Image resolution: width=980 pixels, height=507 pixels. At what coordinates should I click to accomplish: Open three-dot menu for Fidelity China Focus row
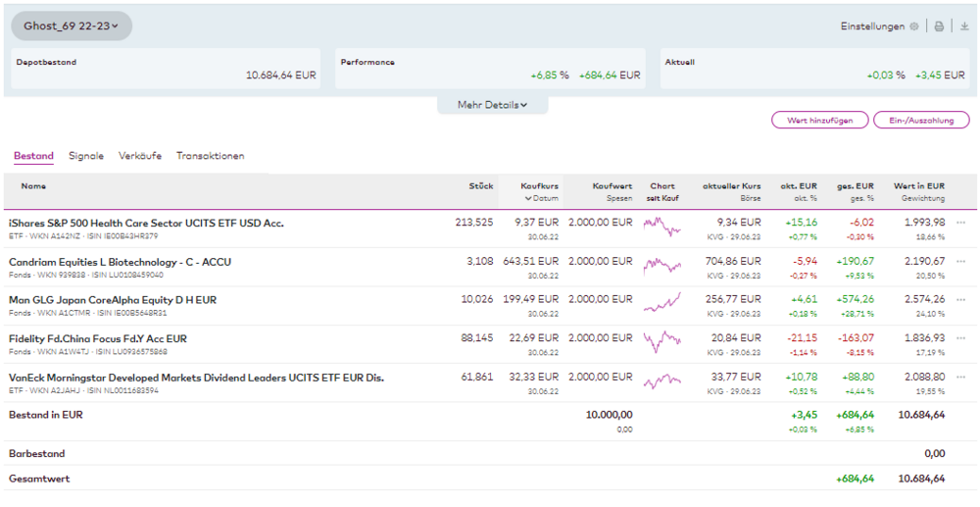pyautogui.click(x=960, y=338)
